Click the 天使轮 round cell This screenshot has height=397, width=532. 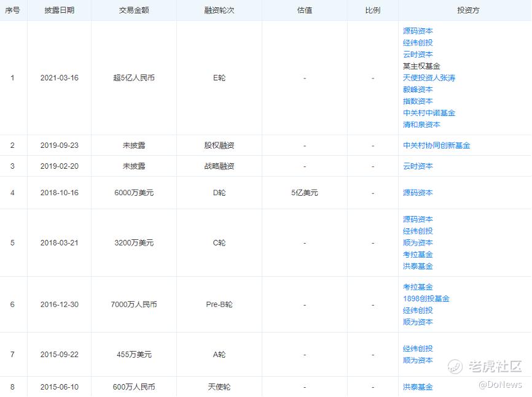(219, 387)
